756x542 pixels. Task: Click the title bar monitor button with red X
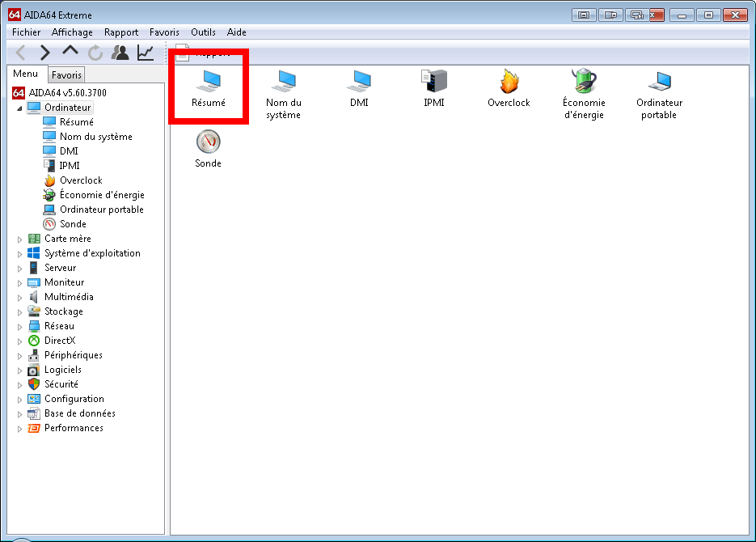coord(644,15)
